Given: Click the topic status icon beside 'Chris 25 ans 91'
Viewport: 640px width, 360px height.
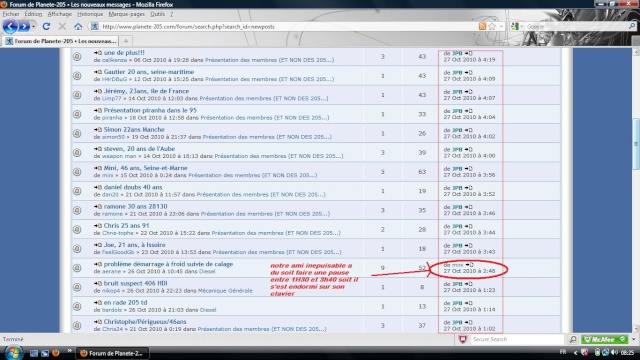Looking at the screenshot, I should (77, 229).
